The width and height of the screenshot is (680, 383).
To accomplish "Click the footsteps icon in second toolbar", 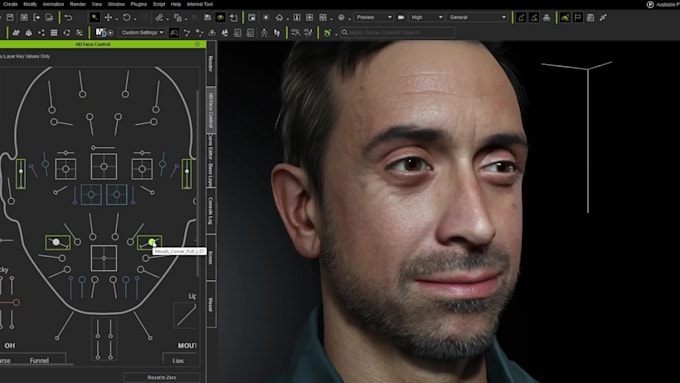I will click(x=277, y=33).
